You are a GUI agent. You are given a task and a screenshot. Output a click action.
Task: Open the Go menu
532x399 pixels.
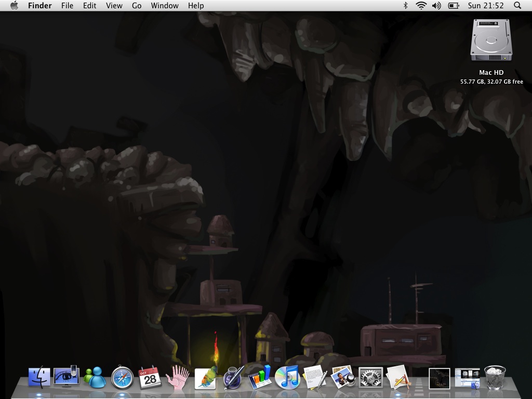point(137,5)
